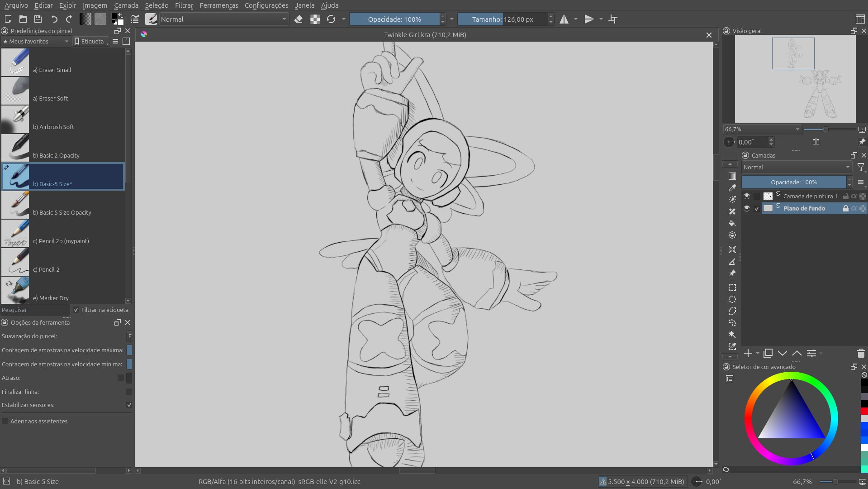868x489 pixels.
Task: Choose the Airbrush Soft brush preset
Action: [63, 120]
